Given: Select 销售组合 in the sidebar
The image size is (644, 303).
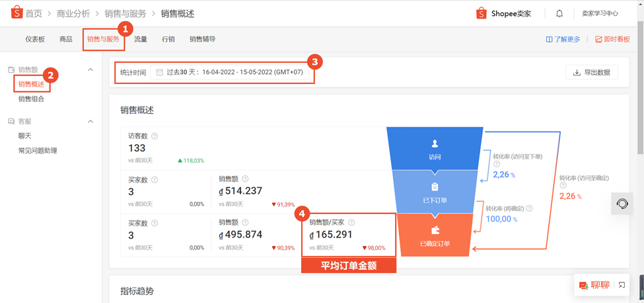Looking at the screenshot, I should [31, 99].
